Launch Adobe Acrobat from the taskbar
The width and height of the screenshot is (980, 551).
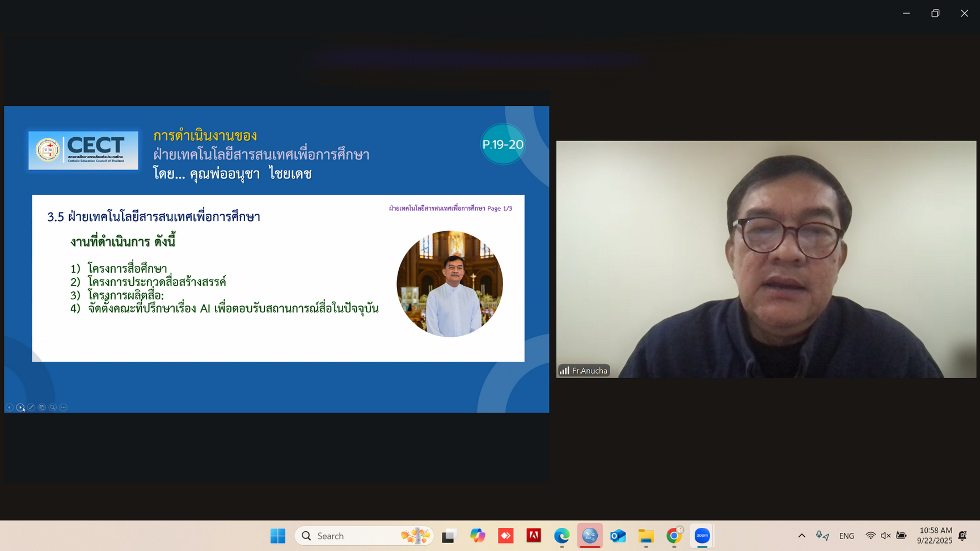pos(534,536)
